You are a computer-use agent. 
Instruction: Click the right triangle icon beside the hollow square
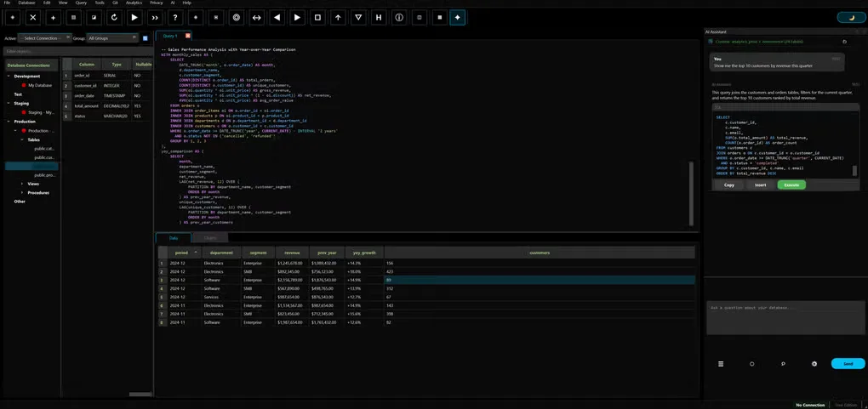[x=297, y=18]
